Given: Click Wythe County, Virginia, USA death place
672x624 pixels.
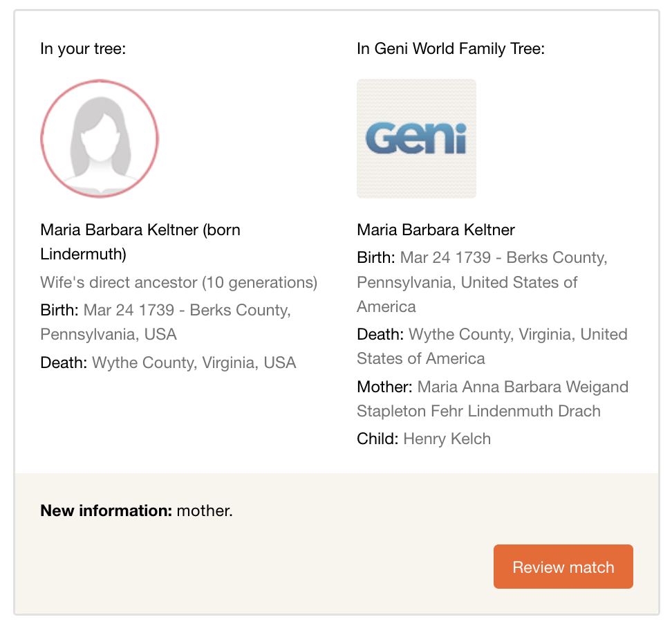Looking at the screenshot, I should (194, 363).
